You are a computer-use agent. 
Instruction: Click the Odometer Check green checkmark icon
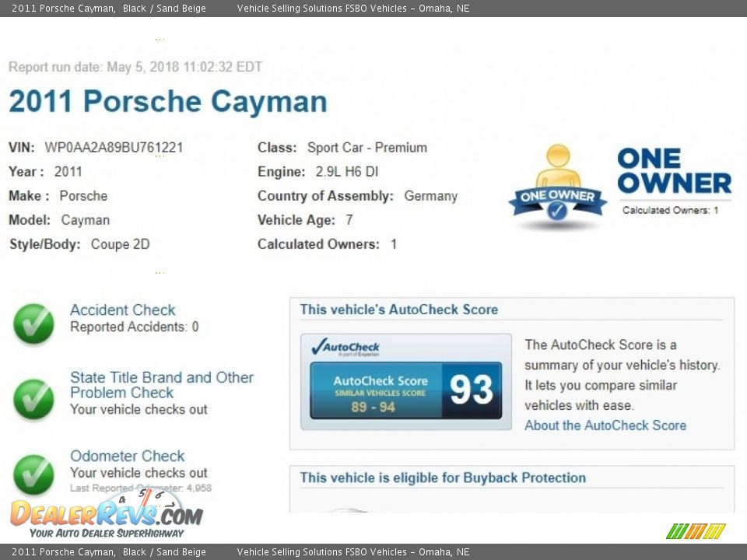pyautogui.click(x=33, y=474)
